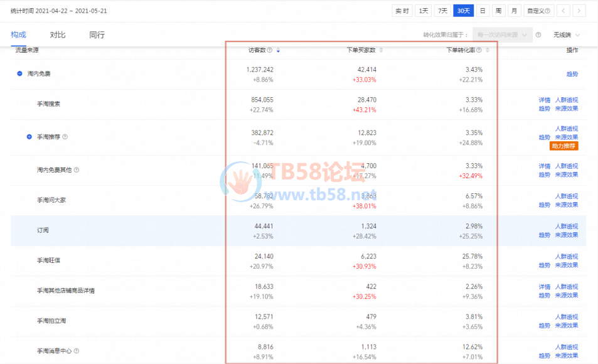Switch to the 对比 tab
598x364 pixels.
coord(58,35)
